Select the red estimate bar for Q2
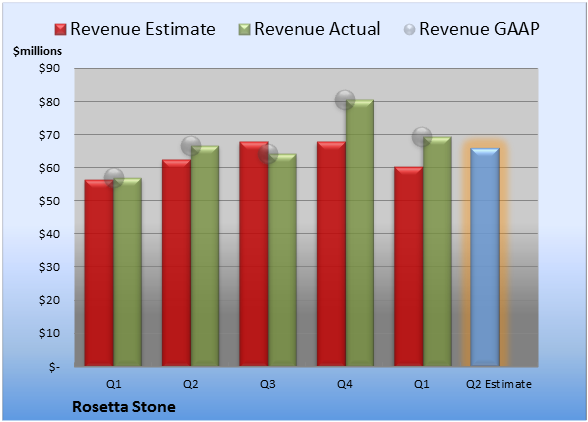The width and height of the screenshot is (588, 422). pos(176,263)
